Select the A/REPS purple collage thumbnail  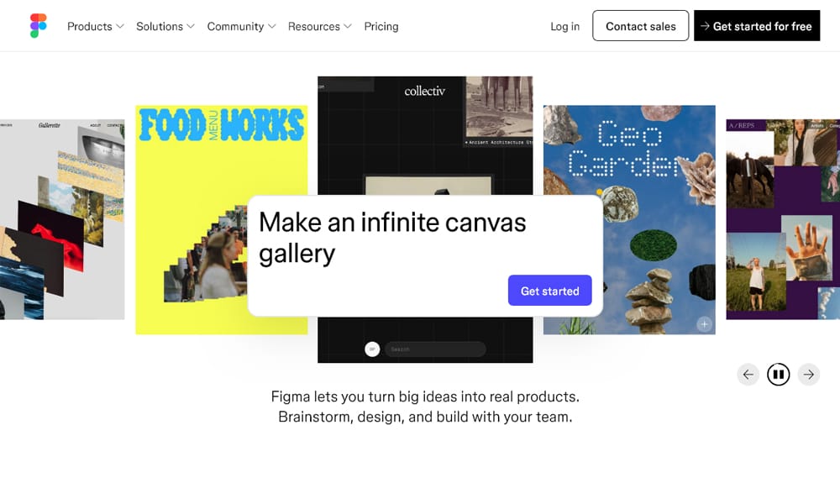pos(783,219)
